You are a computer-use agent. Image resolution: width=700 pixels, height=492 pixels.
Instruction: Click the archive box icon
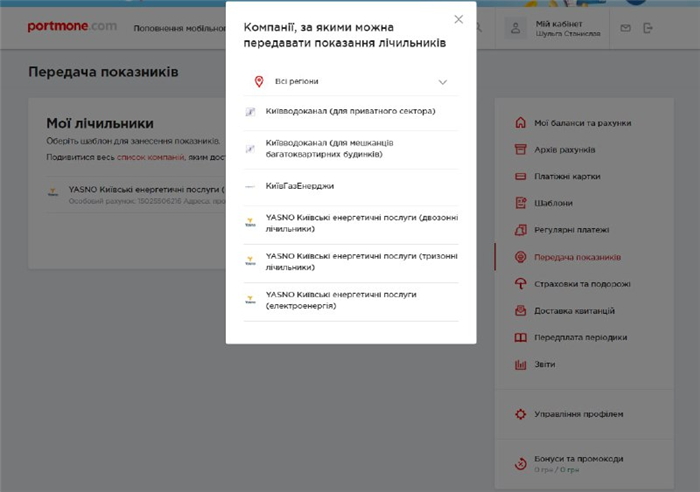[x=521, y=150]
